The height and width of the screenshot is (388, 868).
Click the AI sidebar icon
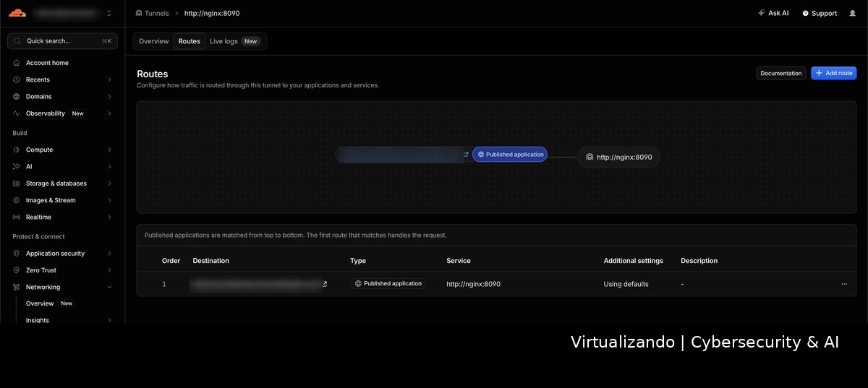coord(17,166)
